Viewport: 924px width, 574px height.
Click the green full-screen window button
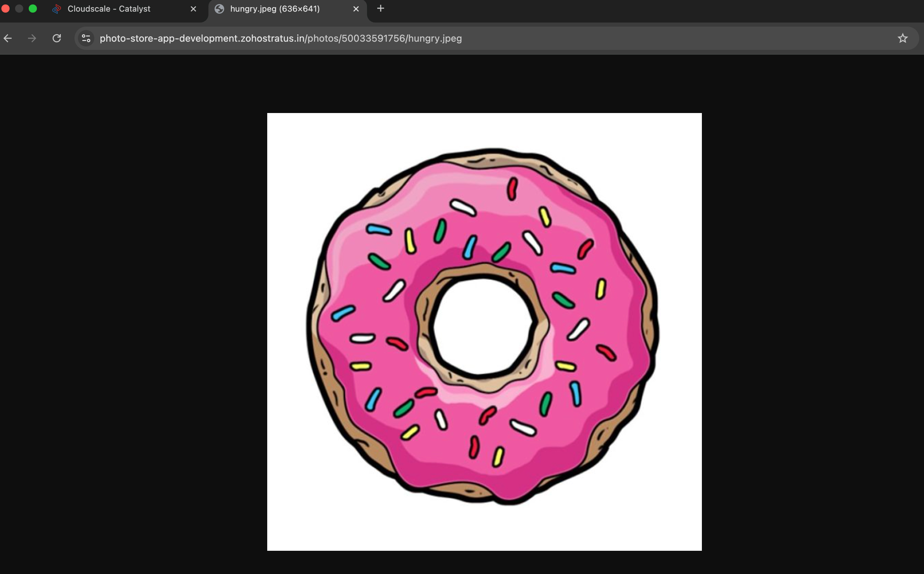tap(33, 8)
